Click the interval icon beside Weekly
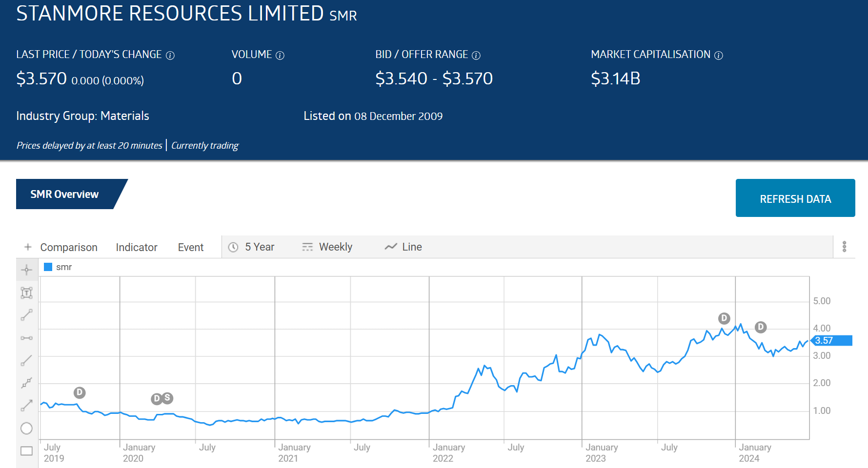 (x=307, y=247)
